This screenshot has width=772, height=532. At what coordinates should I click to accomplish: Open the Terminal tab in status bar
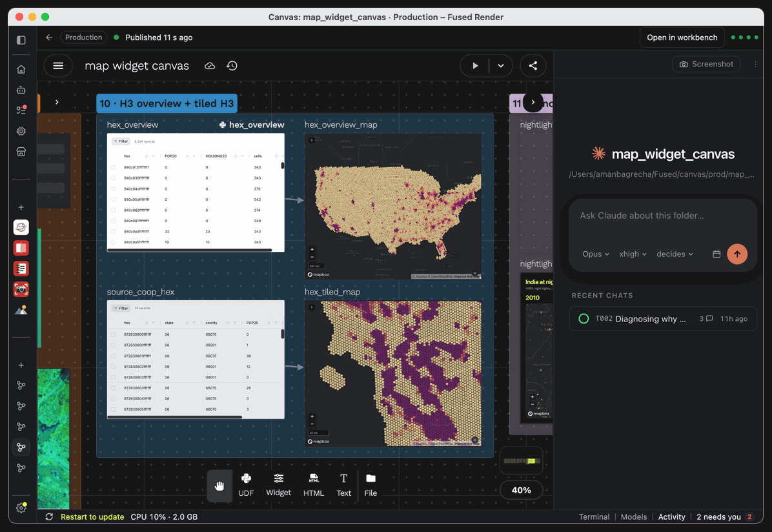click(594, 517)
